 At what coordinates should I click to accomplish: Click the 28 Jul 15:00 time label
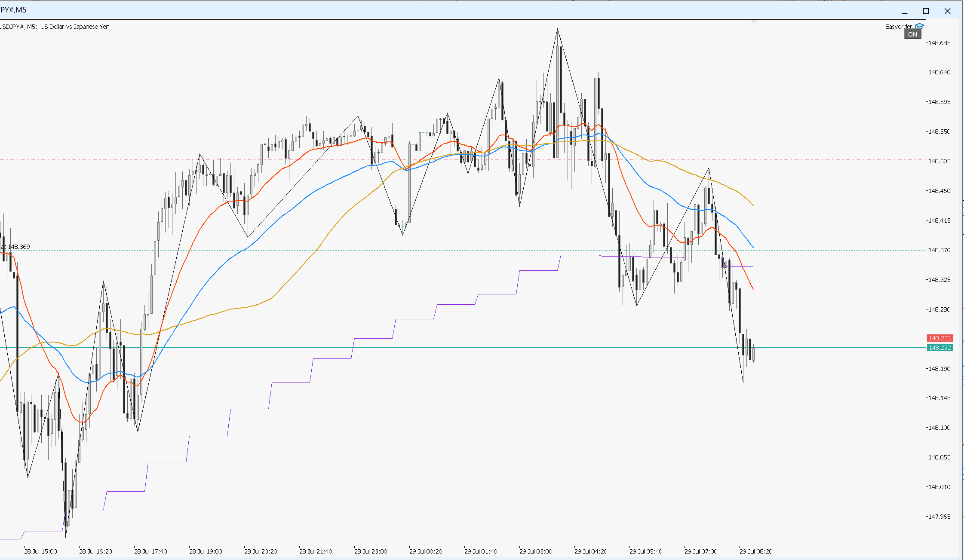point(40,551)
